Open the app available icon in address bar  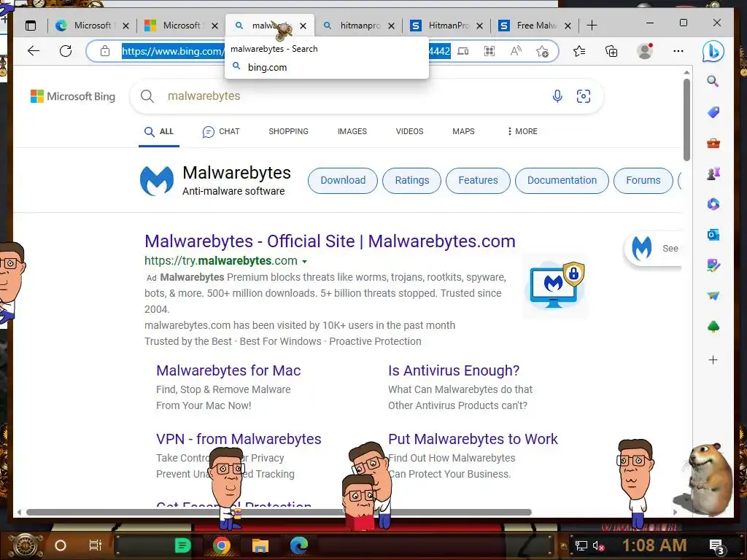[x=463, y=51]
